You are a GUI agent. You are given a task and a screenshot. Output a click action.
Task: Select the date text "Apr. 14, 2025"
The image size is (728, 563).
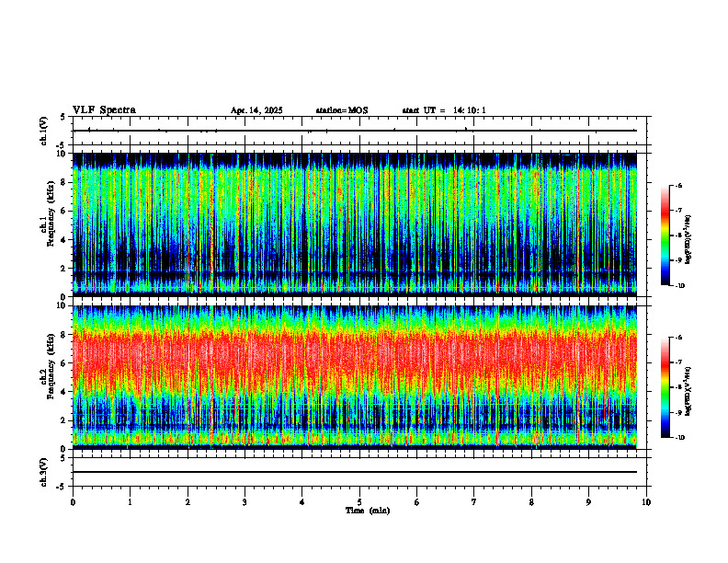[256, 110]
